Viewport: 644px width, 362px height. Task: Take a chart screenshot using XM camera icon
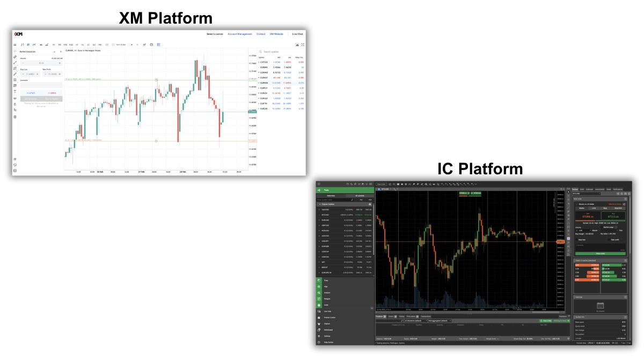(297, 45)
